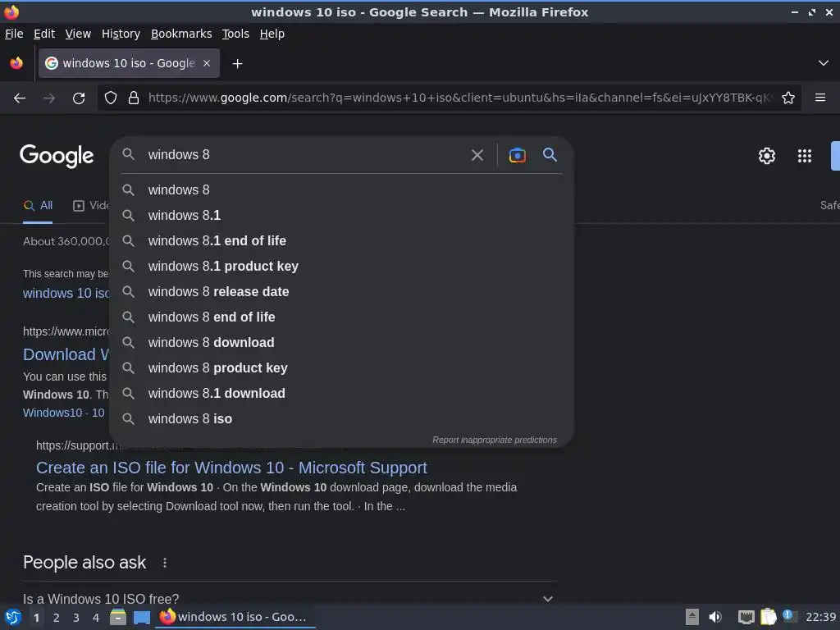
Task: Choose suggestion 'windows 8 download'
Action: point(342,343)
